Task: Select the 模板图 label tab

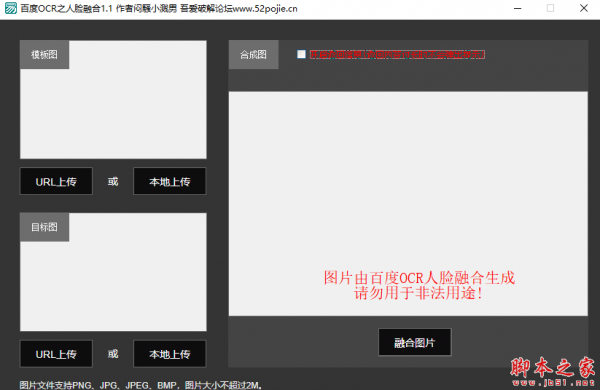Action: tap(44, 55)
